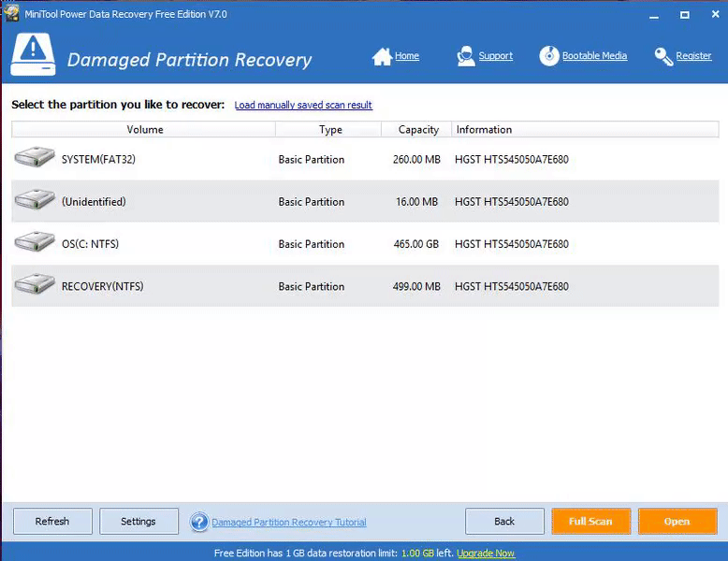The width and height of the screenshot is (728, 561).
Task: Open the Bootable Media link
Action: pos(595,56)
